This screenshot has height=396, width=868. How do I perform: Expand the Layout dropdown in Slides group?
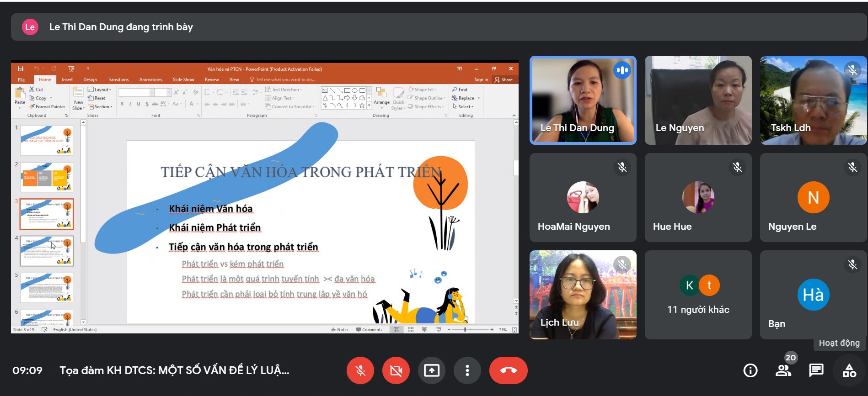point(100,90)
